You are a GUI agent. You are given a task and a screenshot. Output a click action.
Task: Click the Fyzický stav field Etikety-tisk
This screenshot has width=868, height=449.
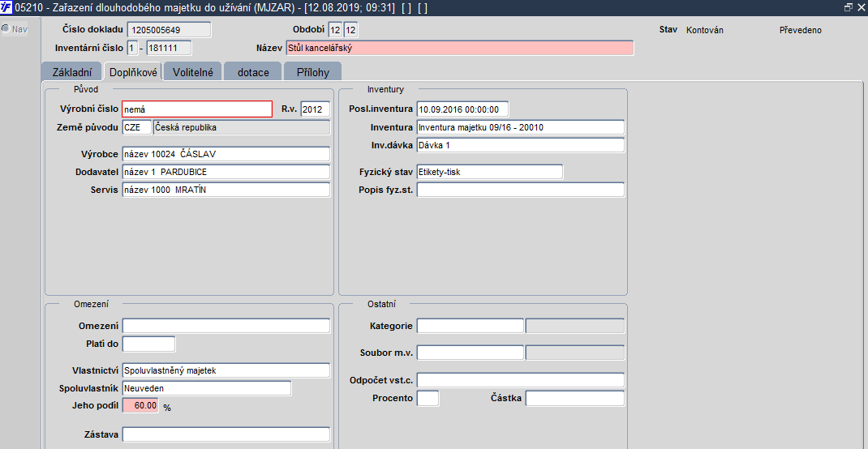(490, 172)
